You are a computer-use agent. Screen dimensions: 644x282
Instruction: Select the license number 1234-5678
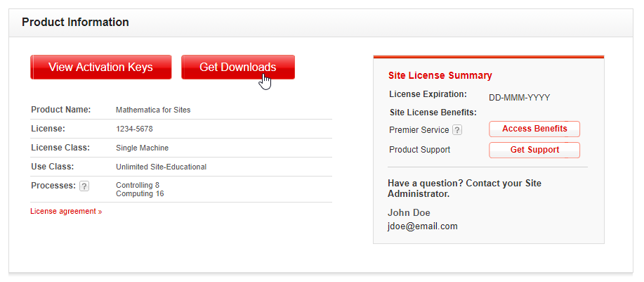tap(134, 129)
